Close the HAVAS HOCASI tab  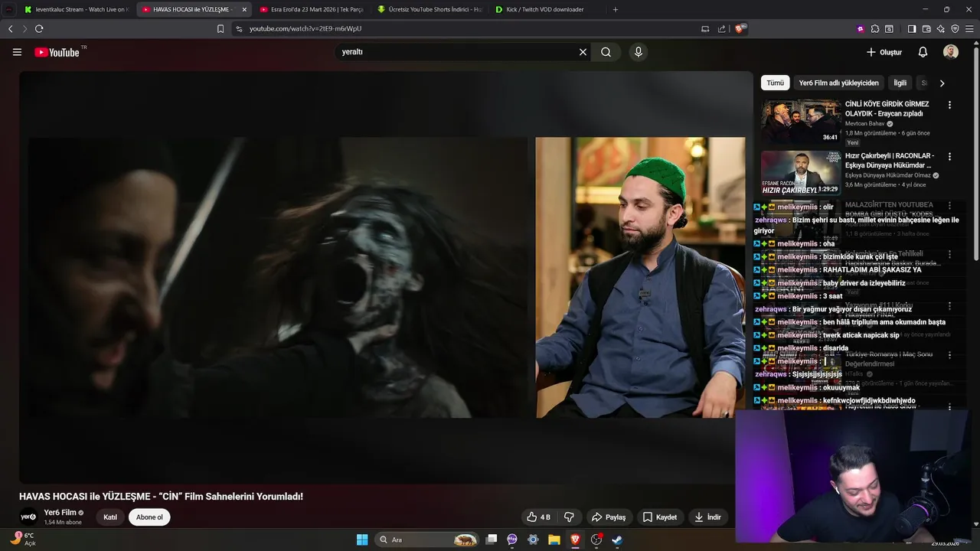pyautogui.click(x=244, y=9)
